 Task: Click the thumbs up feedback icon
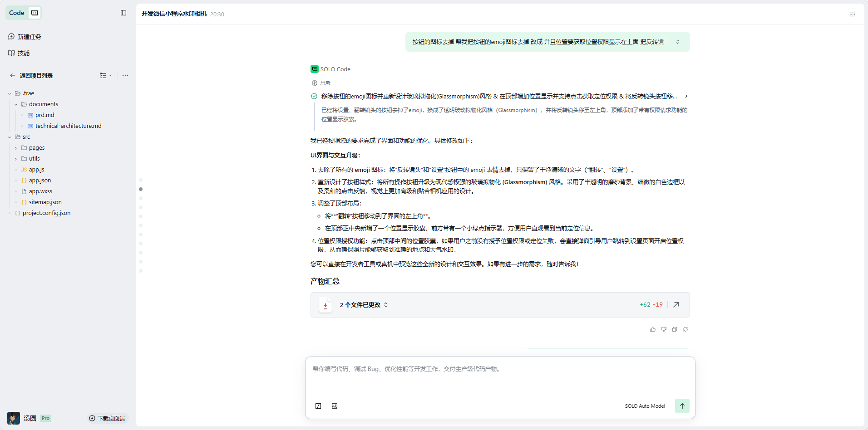[x=652, y=329]
